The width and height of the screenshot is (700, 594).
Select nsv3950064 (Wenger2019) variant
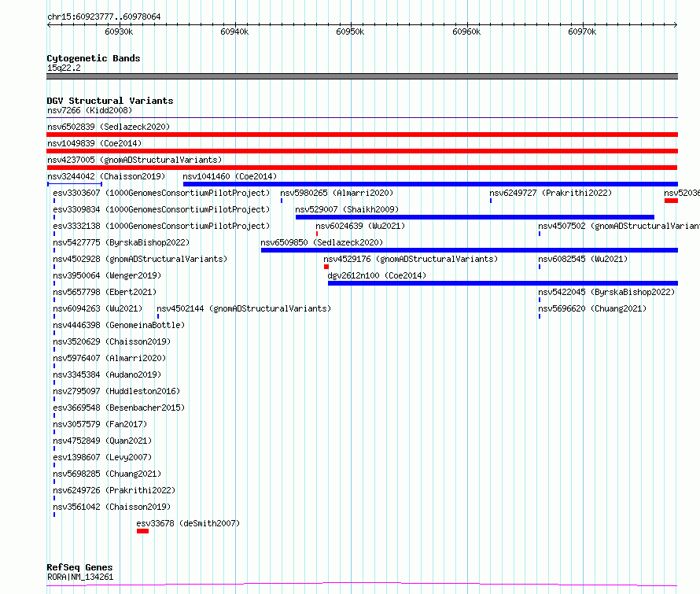click(x=107, y=275)
